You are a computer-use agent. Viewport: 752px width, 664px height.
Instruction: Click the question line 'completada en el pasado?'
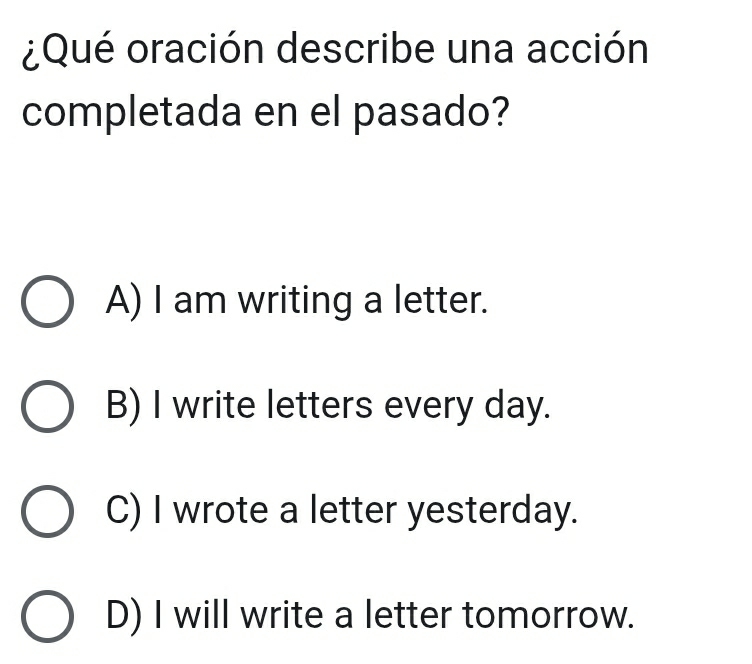coord(262,111)
